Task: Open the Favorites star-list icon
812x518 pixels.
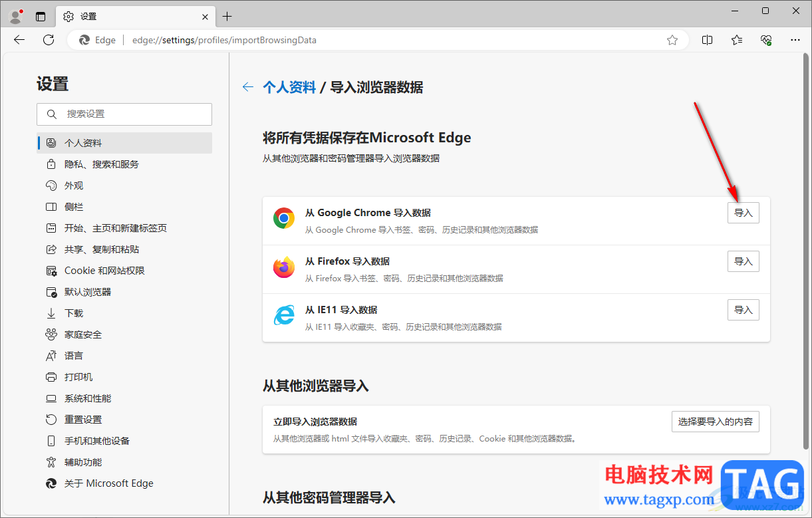Action: [736, 40]
